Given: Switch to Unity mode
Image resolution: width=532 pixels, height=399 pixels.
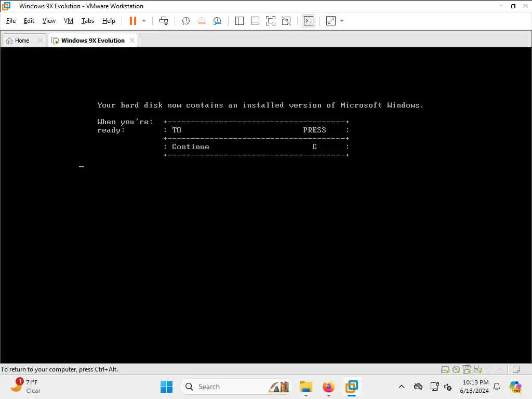Looking at the screenshot, I should [286, 21].
